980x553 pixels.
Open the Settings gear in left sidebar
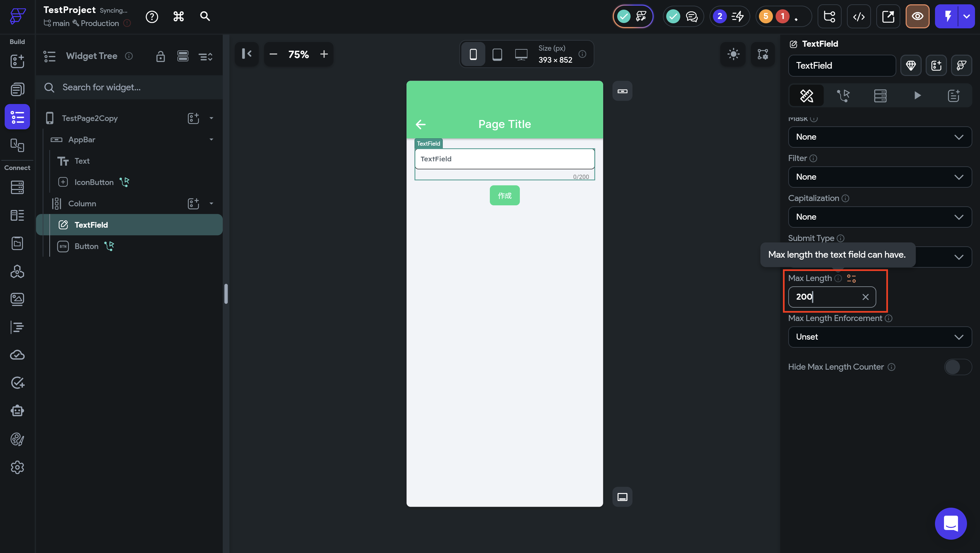(17, 467)
